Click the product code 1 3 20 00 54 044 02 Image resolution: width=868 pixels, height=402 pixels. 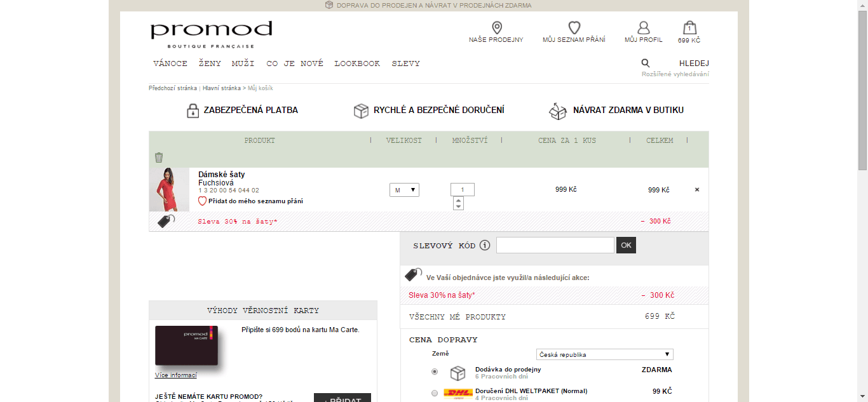(x=229, y=191)
